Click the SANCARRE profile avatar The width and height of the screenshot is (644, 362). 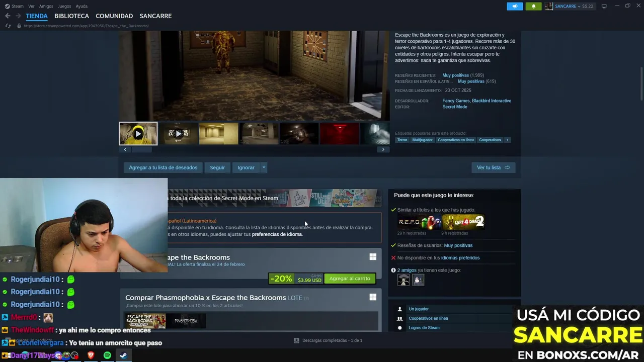coord(549,6)
